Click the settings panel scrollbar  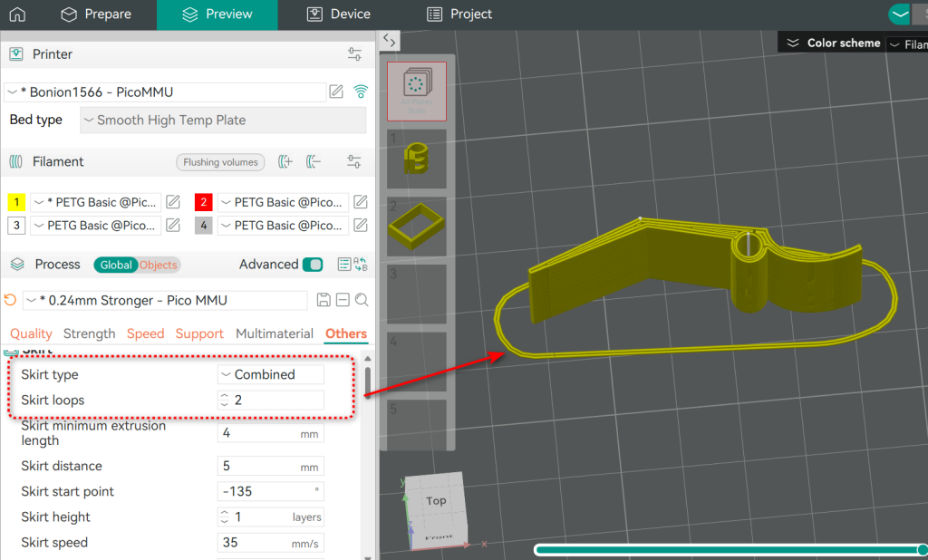click(x=368, y=382)
